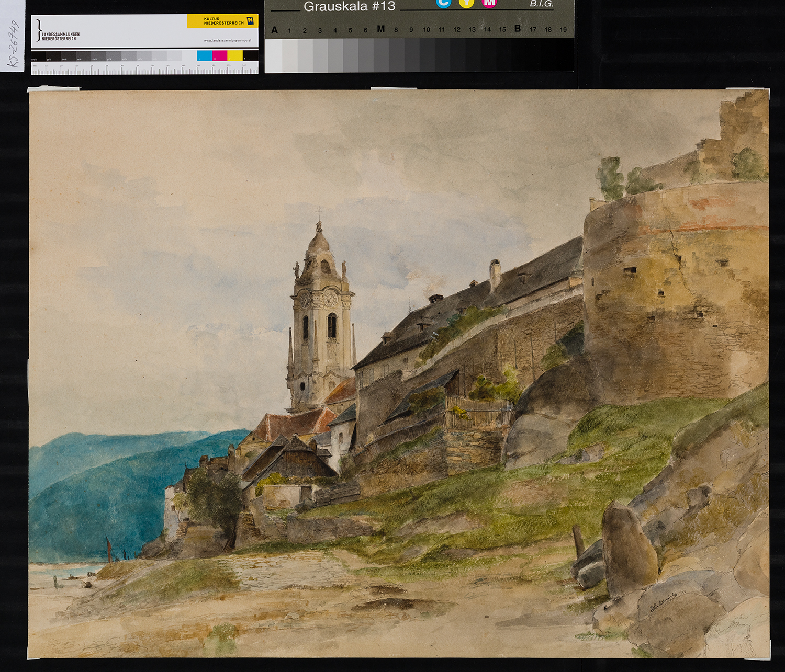
Task: Open the www.landessammlungen-noe.at web address
Action: point(228,40)
